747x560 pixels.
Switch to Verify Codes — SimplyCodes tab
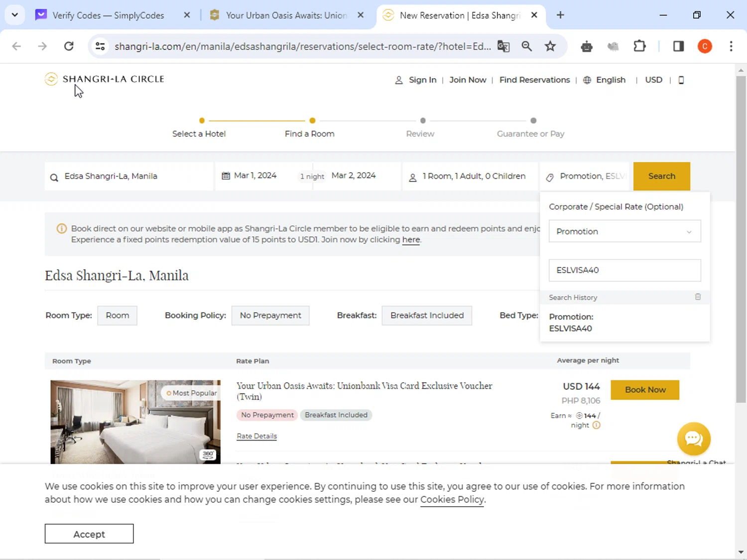click(108, 15)
